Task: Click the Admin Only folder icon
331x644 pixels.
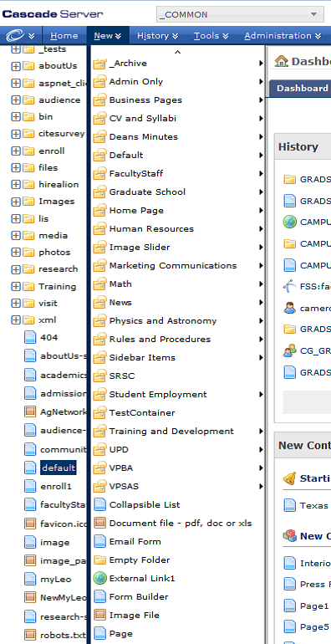Action: [99, 82]
